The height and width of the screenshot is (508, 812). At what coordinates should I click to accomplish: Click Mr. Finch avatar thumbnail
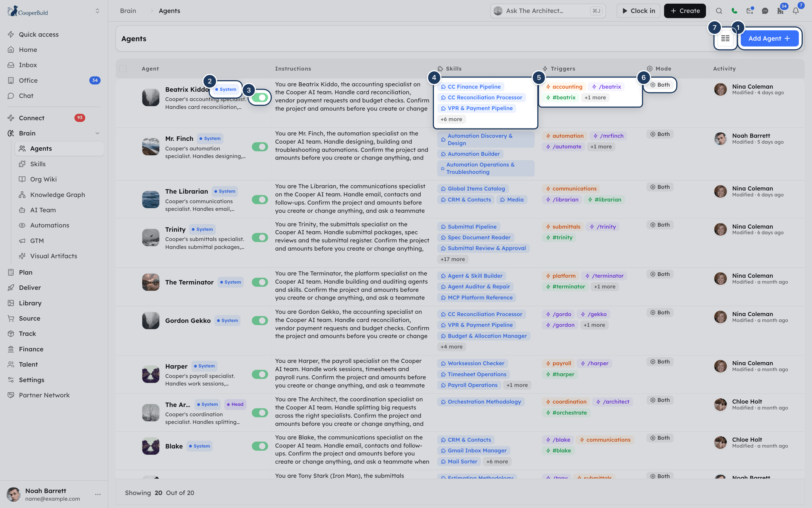(151, 147)
